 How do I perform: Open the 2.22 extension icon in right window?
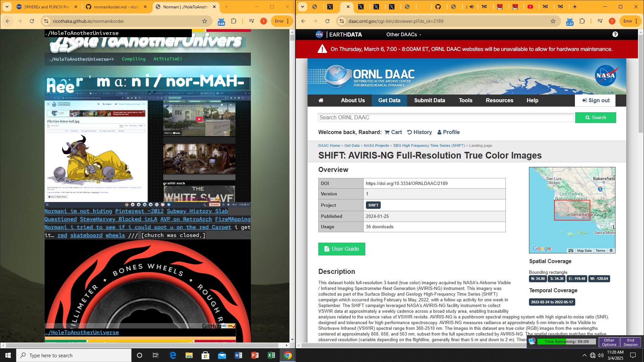[x=570, y=21]
